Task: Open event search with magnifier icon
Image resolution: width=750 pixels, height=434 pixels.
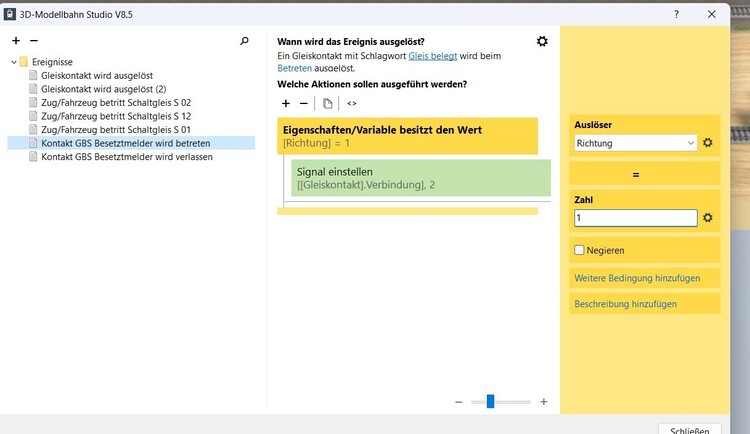Action: point(244,41)
